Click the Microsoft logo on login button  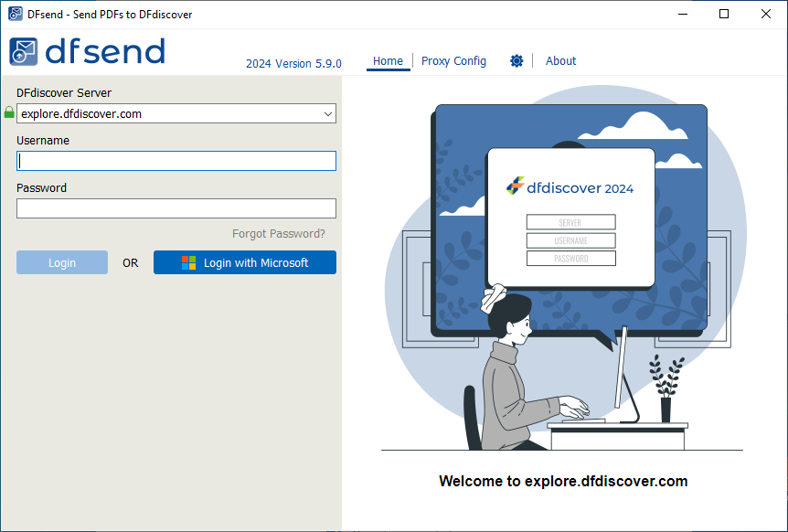[x=188, y=262]
